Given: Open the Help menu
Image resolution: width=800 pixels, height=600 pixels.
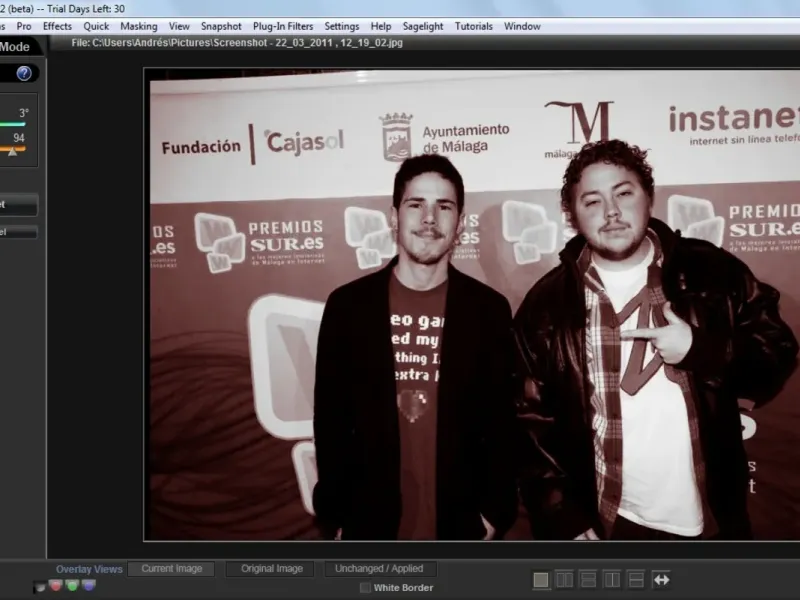Looking at the screenshot, I should (x=381, y=27).
